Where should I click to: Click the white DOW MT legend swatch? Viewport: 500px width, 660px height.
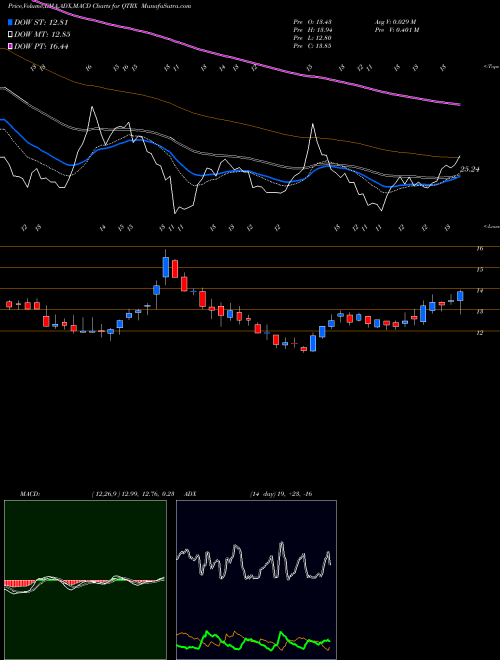pyautogui.click(x=11, y=34)
